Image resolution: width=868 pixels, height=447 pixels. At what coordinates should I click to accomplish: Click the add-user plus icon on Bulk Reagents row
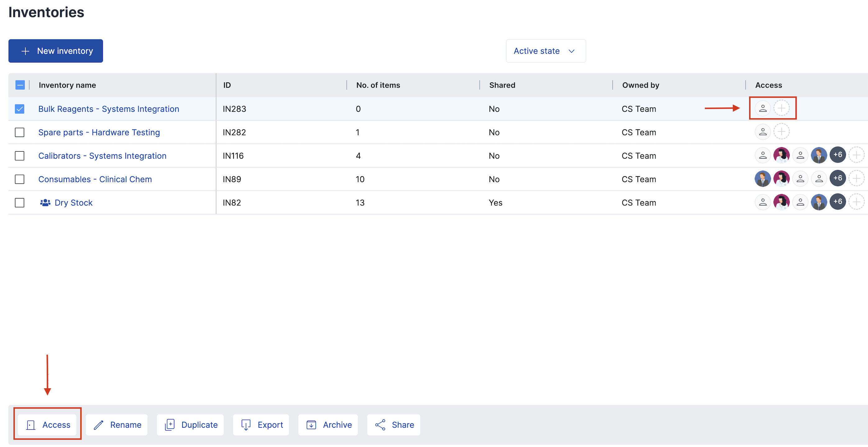(782, 108)
